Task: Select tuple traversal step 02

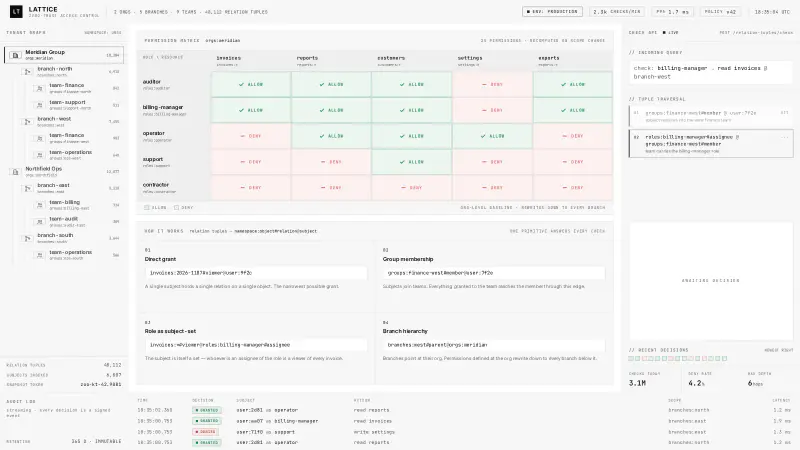Action: tap(711, 144)
